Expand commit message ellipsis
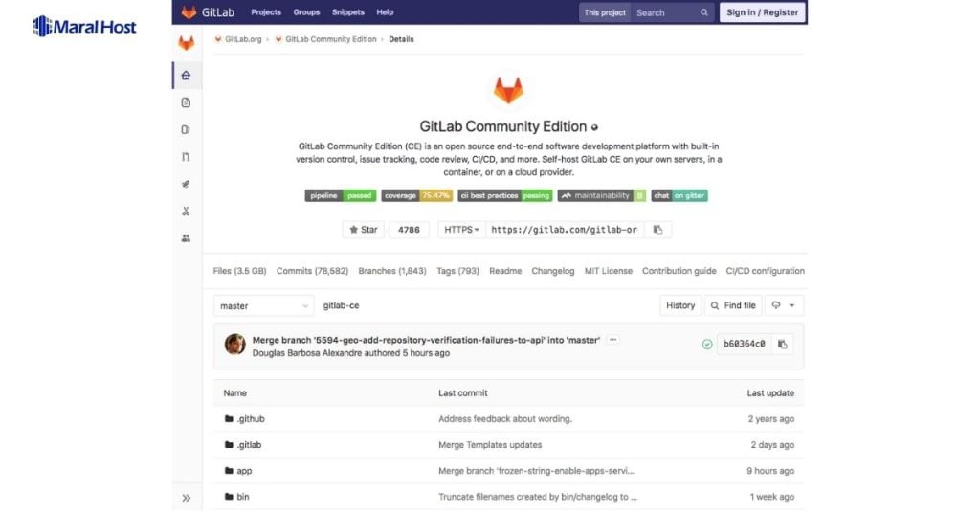The width and height of the screenshot is (980, 515). pos(613,340)
